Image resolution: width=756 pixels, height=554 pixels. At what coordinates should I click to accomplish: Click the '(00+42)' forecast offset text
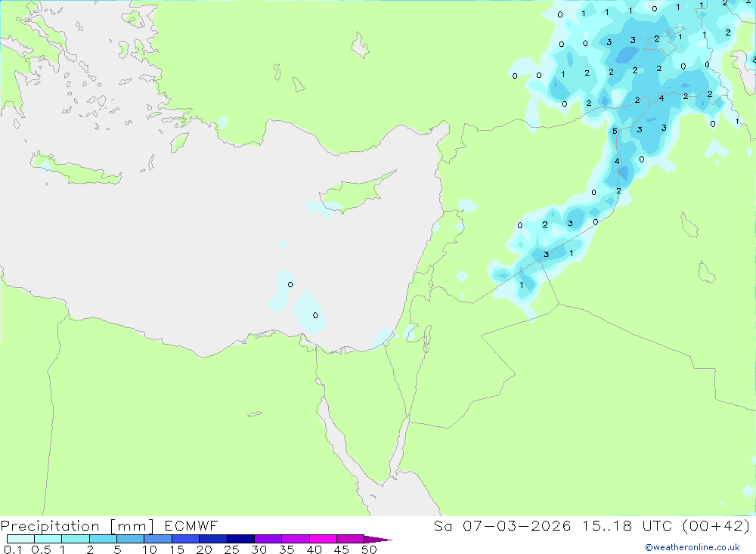click(x=717, y=525)
